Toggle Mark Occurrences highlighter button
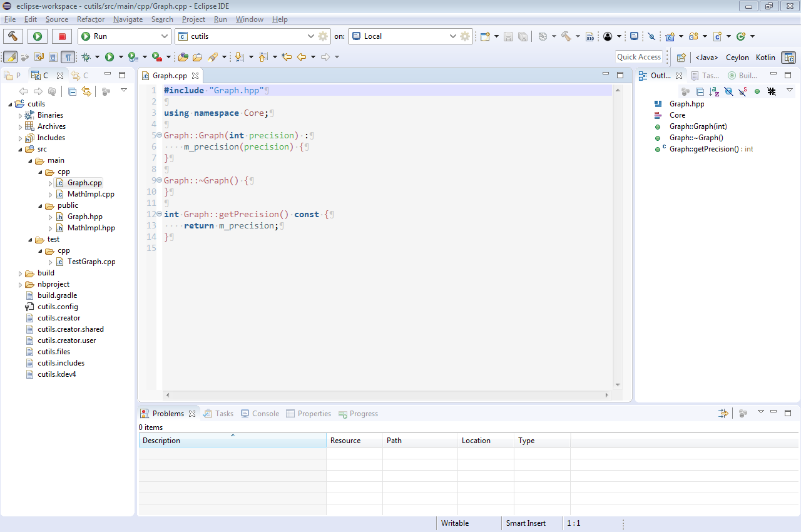 (10, 57)
